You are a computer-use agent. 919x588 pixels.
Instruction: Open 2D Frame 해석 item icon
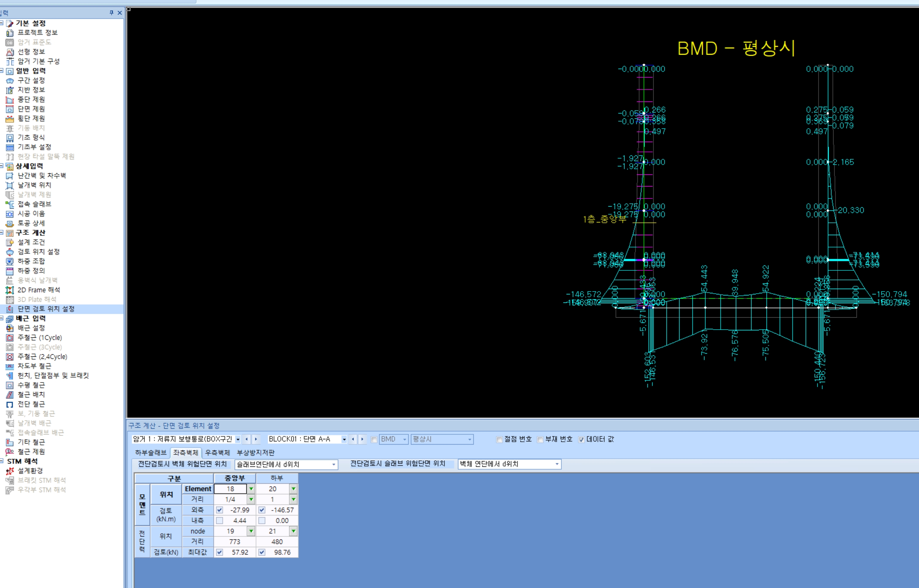(x=10, y=290)
